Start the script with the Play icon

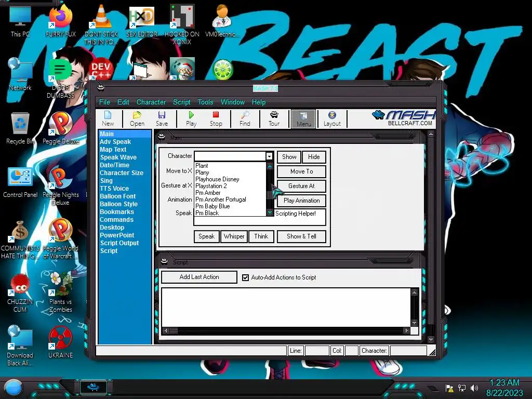pyautogui.click(x=191, y=119)
